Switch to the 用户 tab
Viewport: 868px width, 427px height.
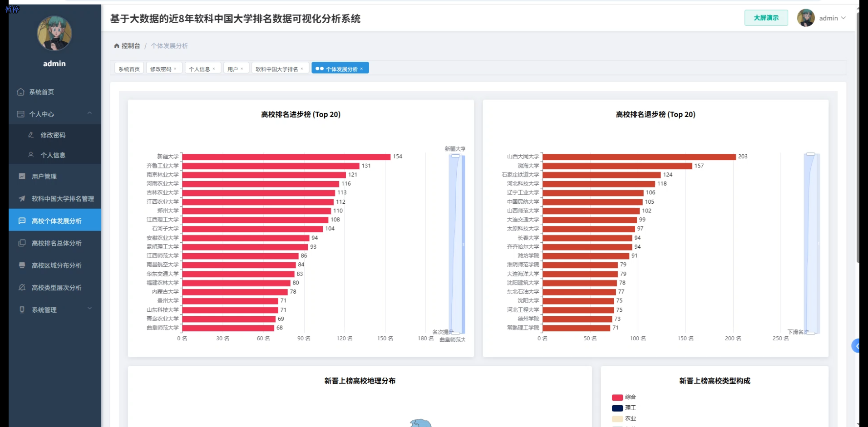pyautogui.click(x=232, y=69)
